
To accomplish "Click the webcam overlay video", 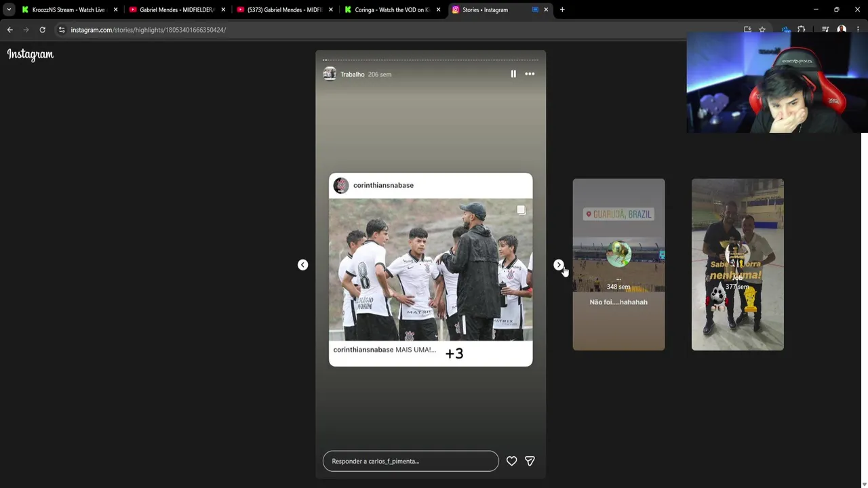I will [x=777, y=82].
